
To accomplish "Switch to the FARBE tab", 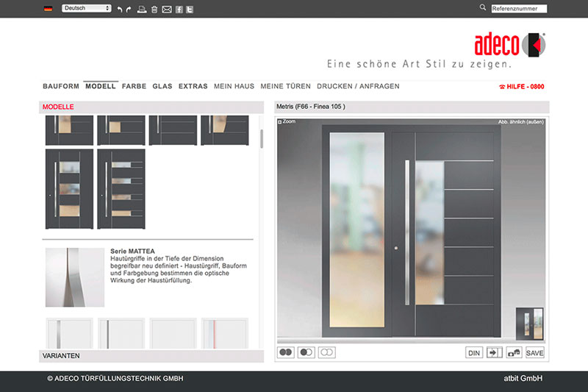I will (x=134, y=86).
